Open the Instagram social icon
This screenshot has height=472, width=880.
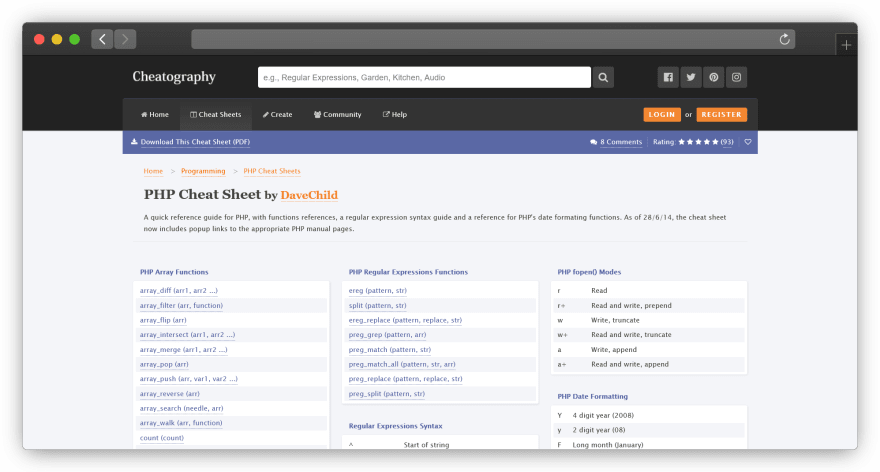click(x=736, y=77)
